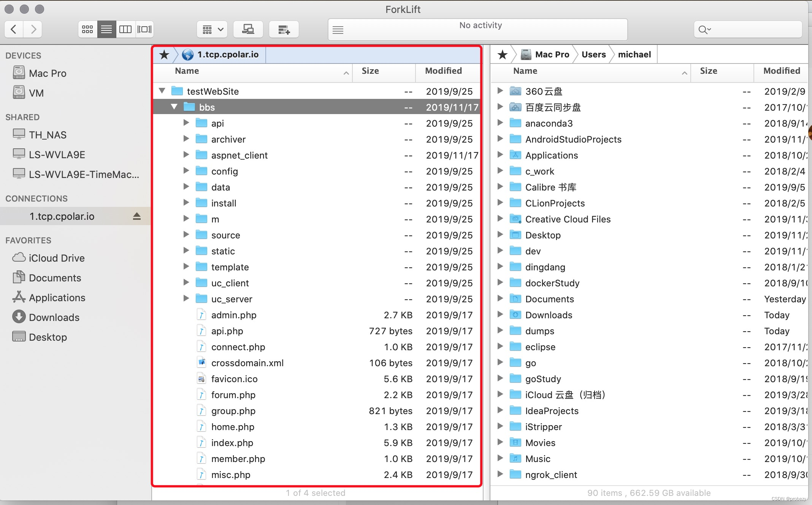Click the local Mac Pro bookmark star icon
This screenshot has width=812, height=505.
tap(501, 54)
